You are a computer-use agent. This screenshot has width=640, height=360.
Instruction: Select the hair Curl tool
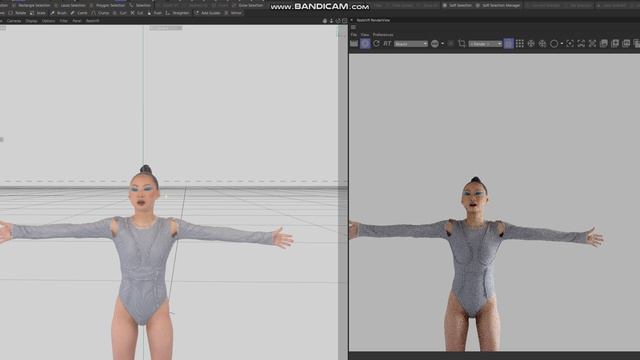(120, 13)
